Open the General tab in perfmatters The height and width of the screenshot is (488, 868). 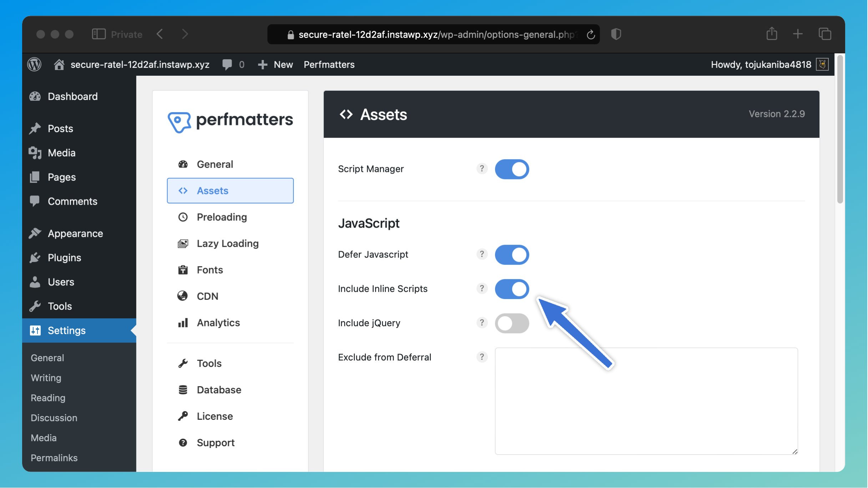tap(230, 164)
